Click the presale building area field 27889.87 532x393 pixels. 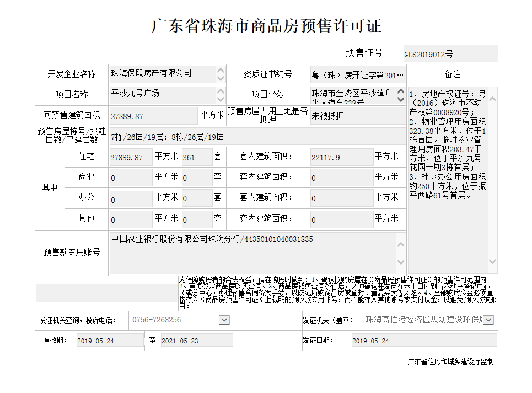click(x=153, y=116)
